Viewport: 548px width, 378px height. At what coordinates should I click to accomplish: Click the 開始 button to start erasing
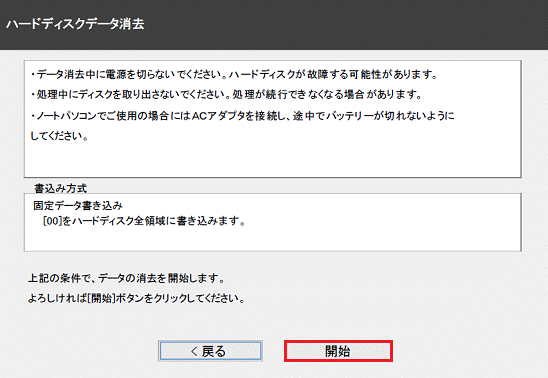pyautogui.click(x=338, y=351)
